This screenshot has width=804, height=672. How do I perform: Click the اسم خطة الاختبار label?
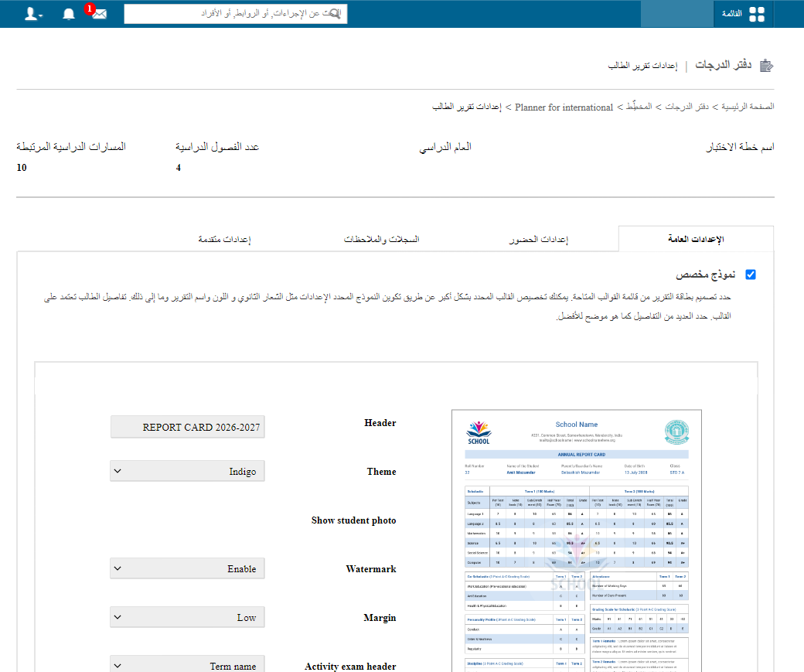click(x=740, y=147)
